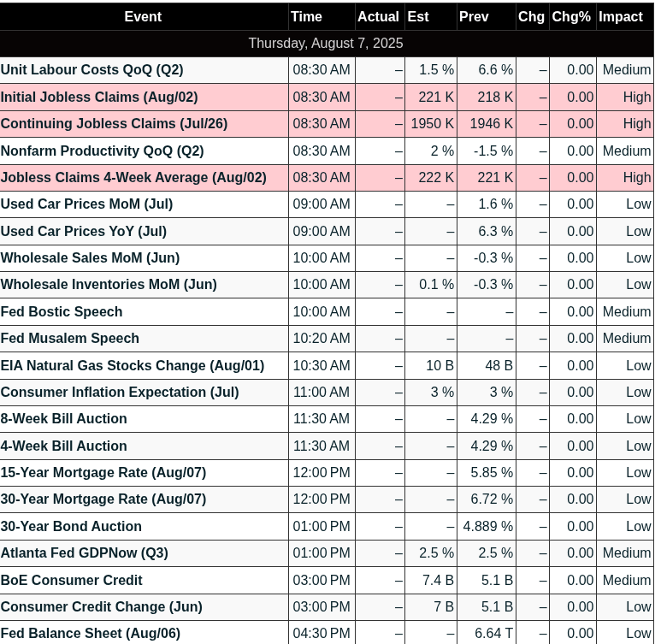The image size is (661, 644).
Task: Click the 1.6 % previous value
Action: (496, 204)
